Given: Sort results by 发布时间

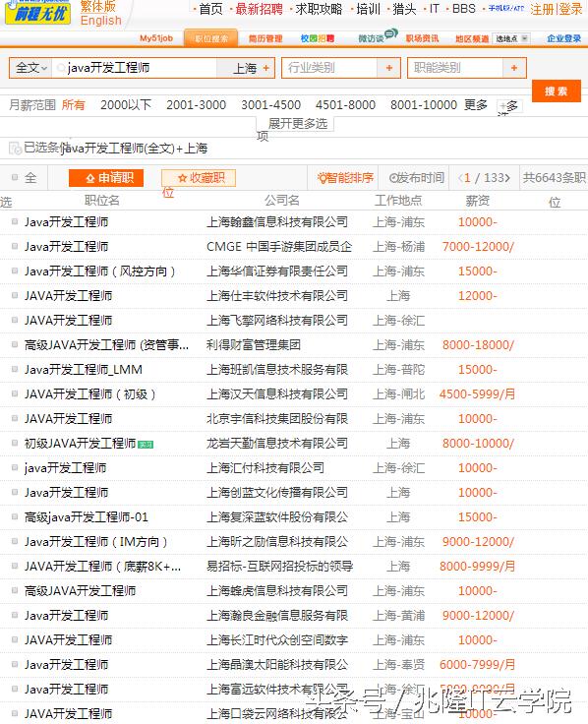Looking at the screenshot, I should click(416, 178).
